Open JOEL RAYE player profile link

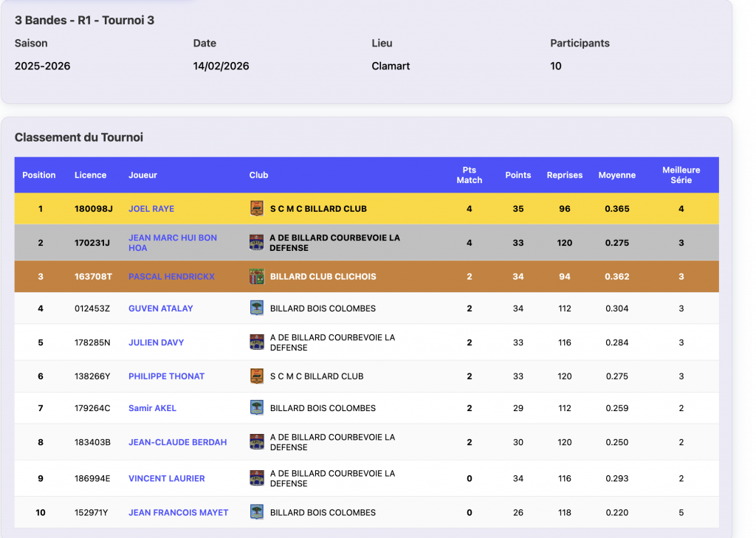151,209
